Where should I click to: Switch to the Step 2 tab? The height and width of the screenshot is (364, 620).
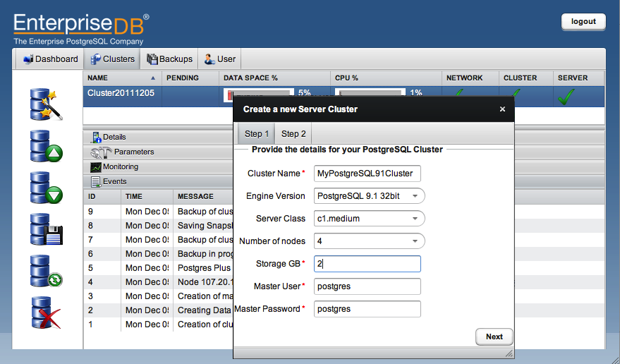pyautogui.click(x=293, y=134)
